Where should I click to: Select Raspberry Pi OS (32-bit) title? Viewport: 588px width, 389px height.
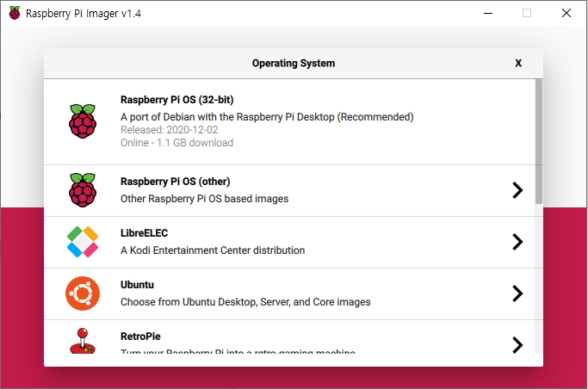tap(177, 100)
